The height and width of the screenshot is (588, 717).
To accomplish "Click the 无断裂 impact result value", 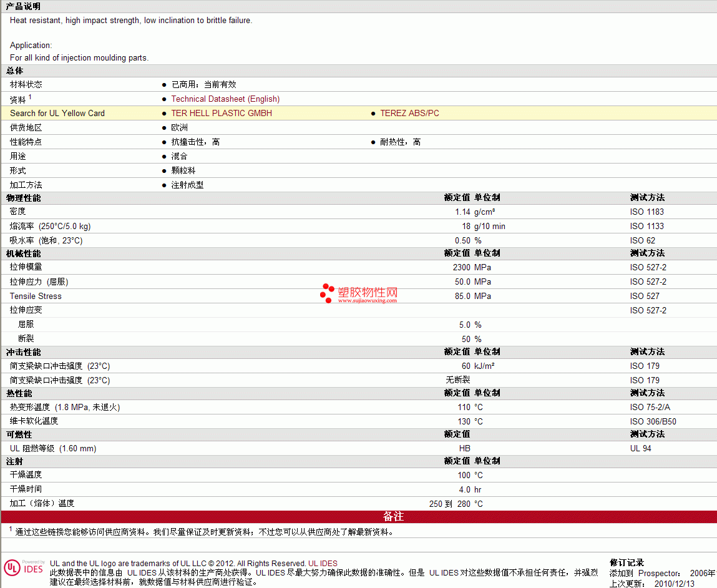I will click(458, 380).
